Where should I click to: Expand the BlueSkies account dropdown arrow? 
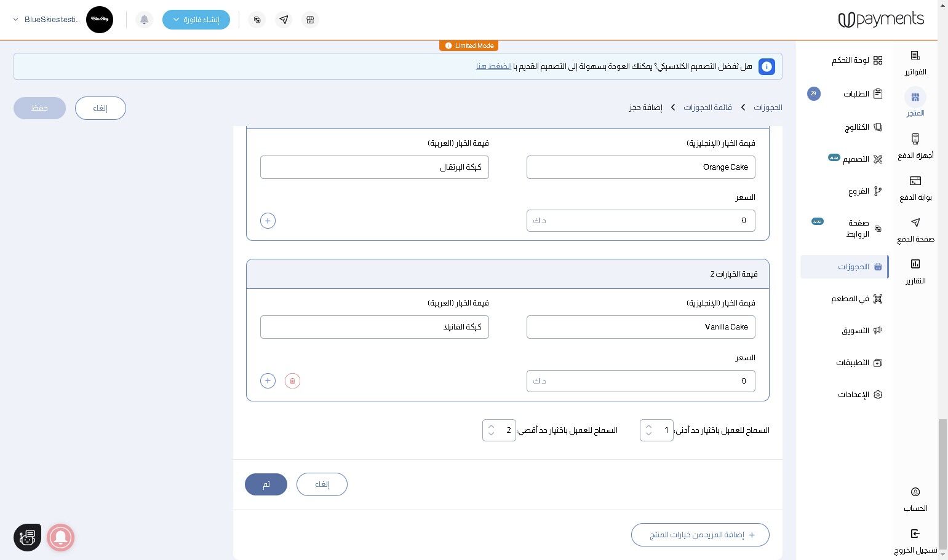[15, 20]
